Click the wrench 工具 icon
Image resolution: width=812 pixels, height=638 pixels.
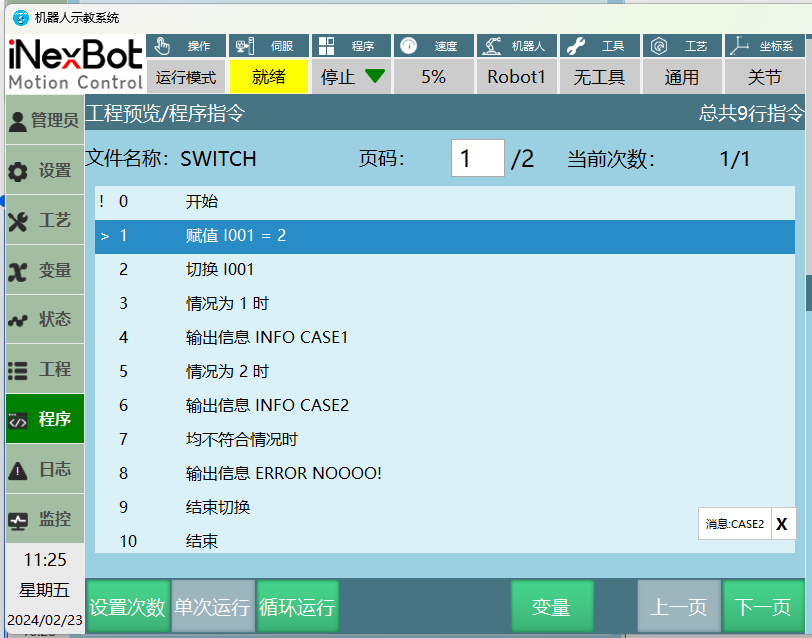coord(575,46)
